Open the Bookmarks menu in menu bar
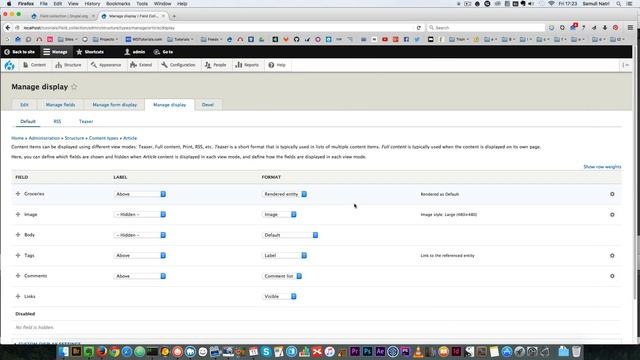This screenshot has height=360, width=640. tap(118, 4)
